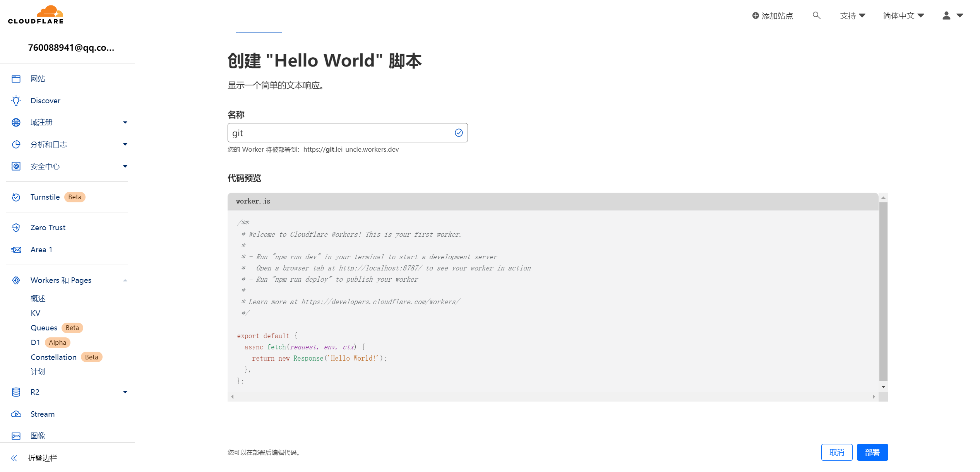
Task: Click the account email 760088941@qq.co...
Action: (71, 48)
